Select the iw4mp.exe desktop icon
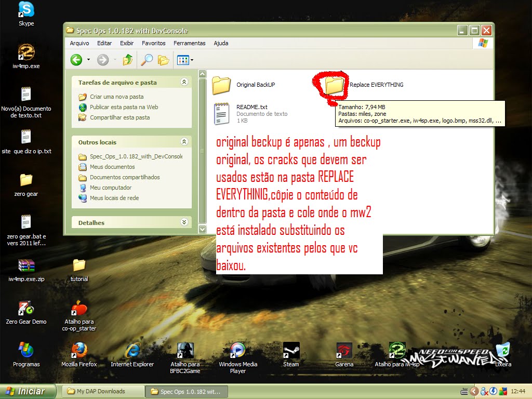The image size is (532, 399). [26, 57]
